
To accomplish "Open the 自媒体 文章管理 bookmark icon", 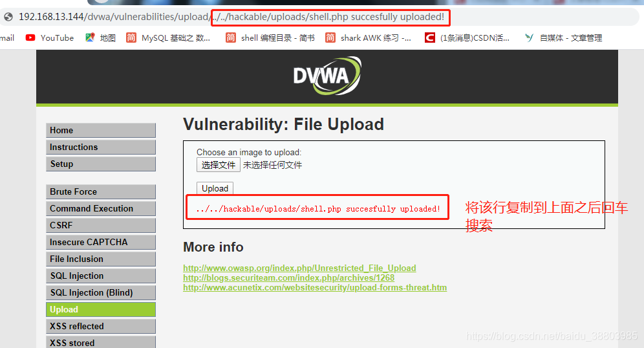I will pyautogui.click(x=529, y=38).
